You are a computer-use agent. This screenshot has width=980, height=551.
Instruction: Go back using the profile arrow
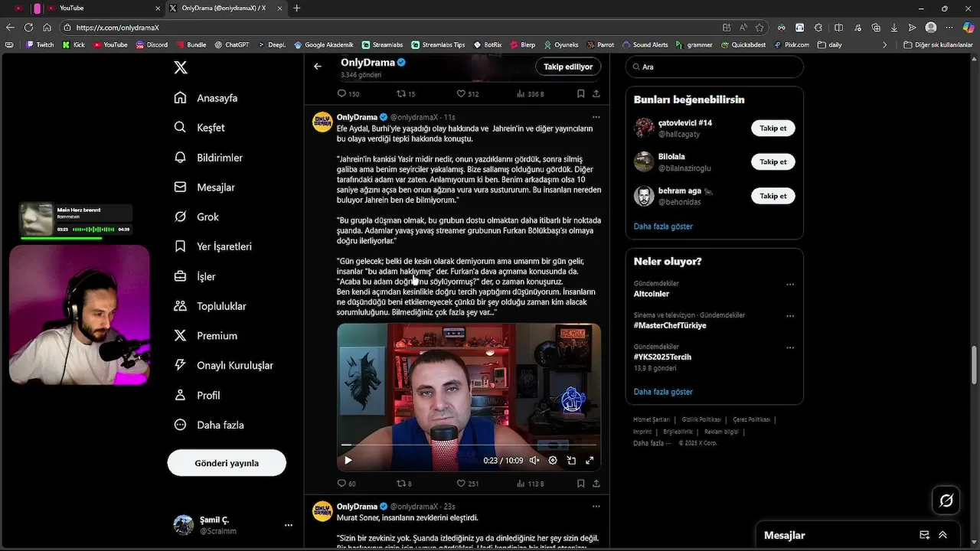pos(318,67)
